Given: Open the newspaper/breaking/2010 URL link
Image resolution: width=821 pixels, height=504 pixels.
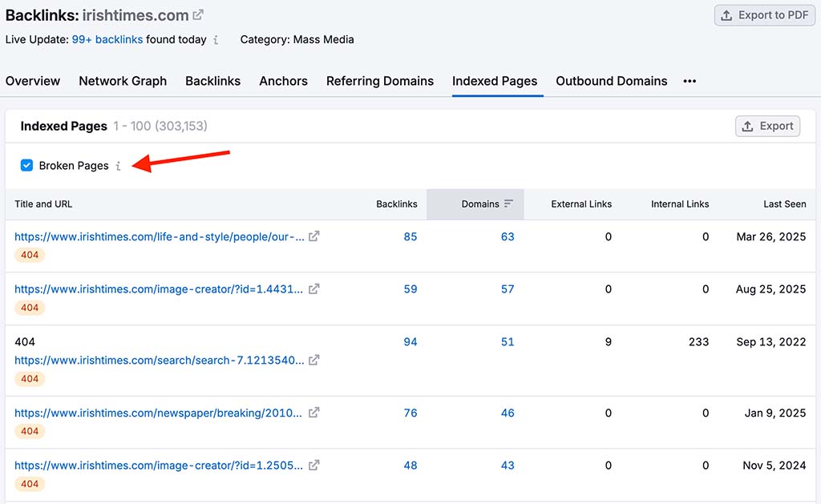Looking at the screenshot, I should [x=158, y=413].
